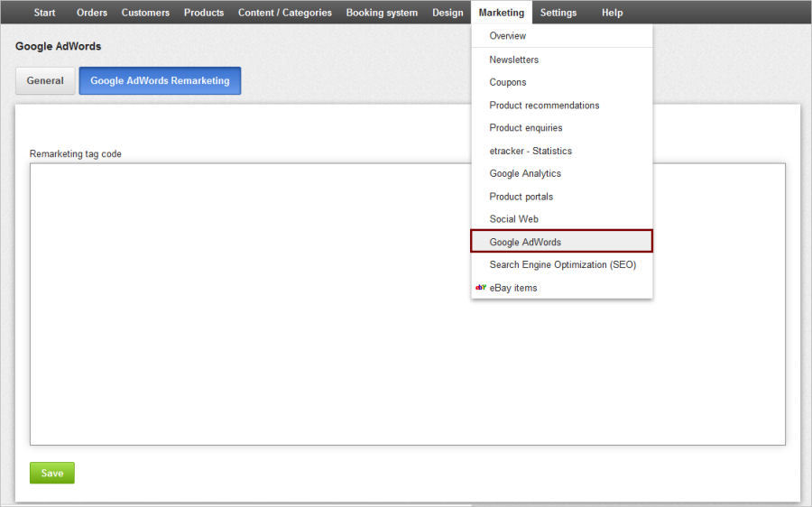Open Product portals menu entry

pyautogui.click(x=562, y=197)
